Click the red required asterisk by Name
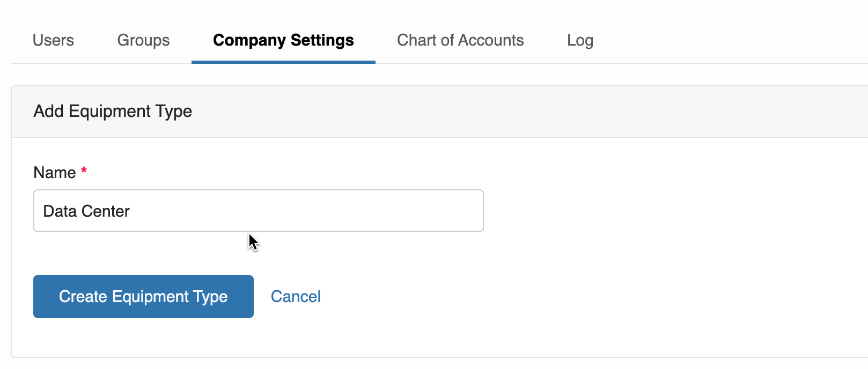This screenshot has height=369, width=868. [x=84, y=171]
